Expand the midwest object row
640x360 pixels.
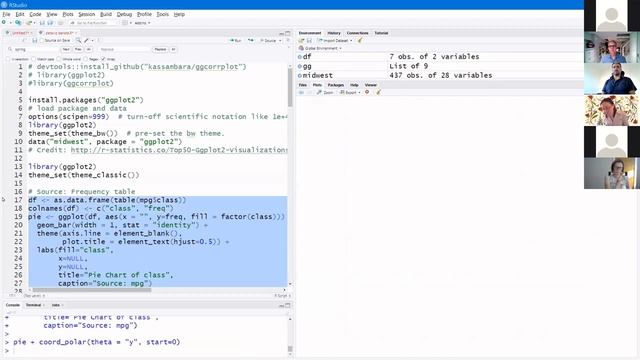tap(300, 76)
